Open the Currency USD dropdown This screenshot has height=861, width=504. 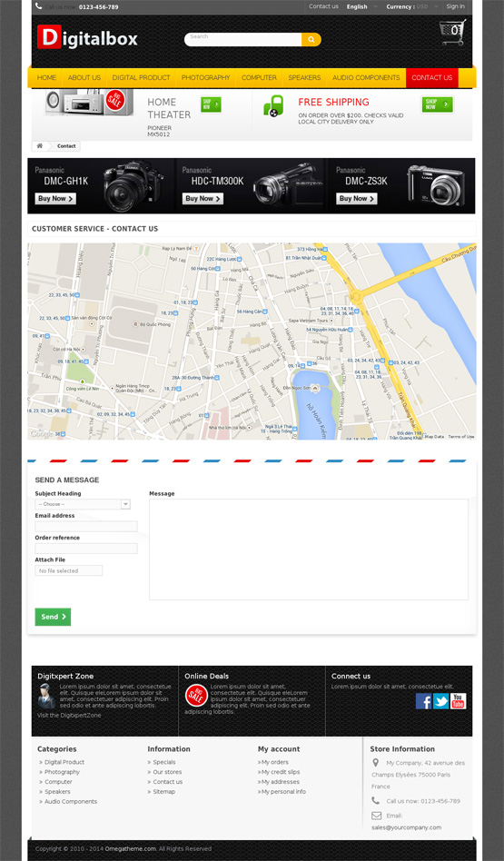[412, 7]
